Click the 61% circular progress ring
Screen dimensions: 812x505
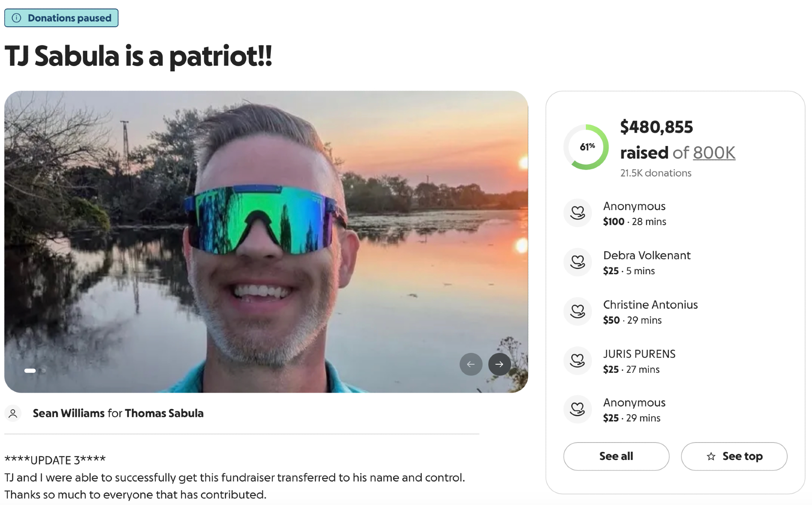[x=586, y=147]
